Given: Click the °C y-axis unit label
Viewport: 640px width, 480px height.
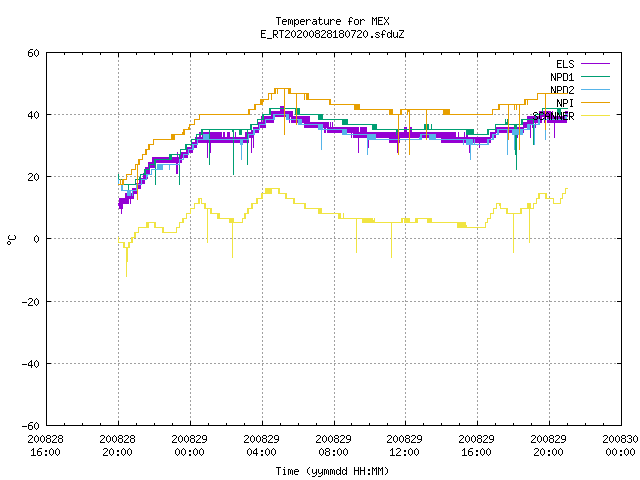Looking at the screenshot, I should pos(11,240).
